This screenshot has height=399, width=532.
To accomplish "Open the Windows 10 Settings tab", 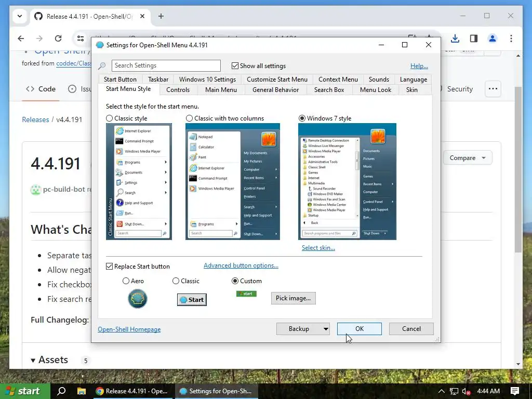I will point(207,79).
